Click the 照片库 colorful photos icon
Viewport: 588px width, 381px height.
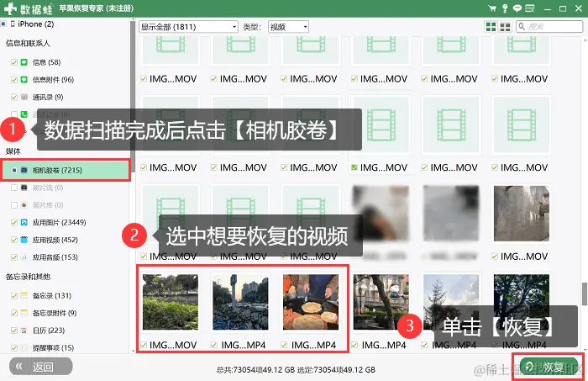coord(24,204)
